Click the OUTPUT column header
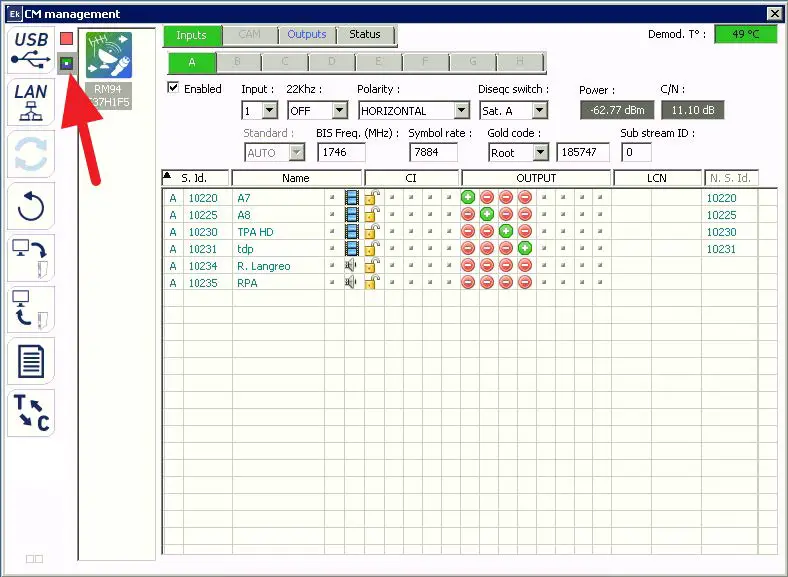The width and height of the screenshot is (788, 577). click(x=536, y=178)
